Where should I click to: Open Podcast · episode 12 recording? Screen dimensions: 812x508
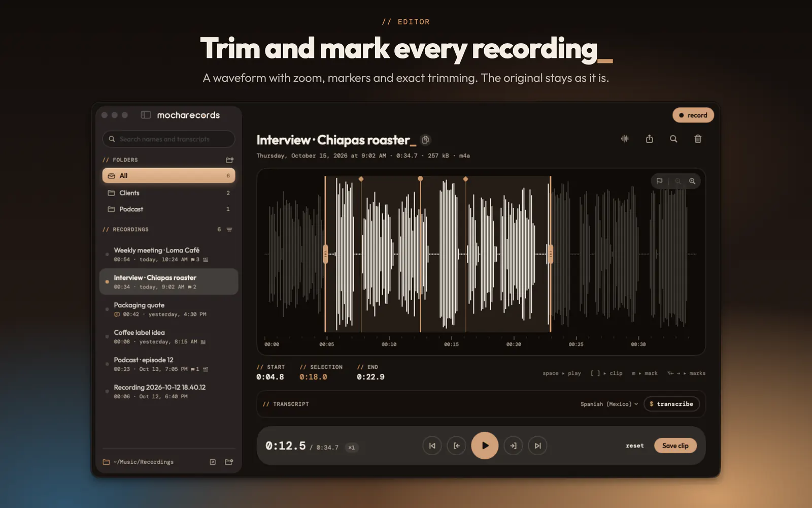[x=168, y=364]
